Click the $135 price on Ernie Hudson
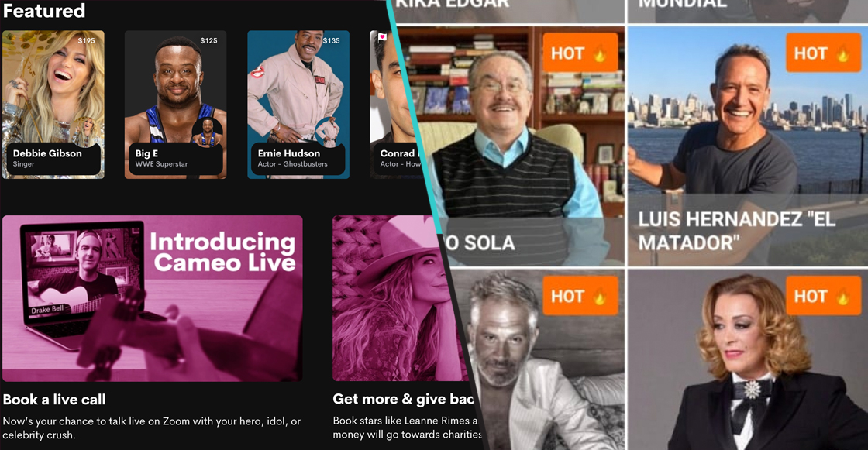 331,40
